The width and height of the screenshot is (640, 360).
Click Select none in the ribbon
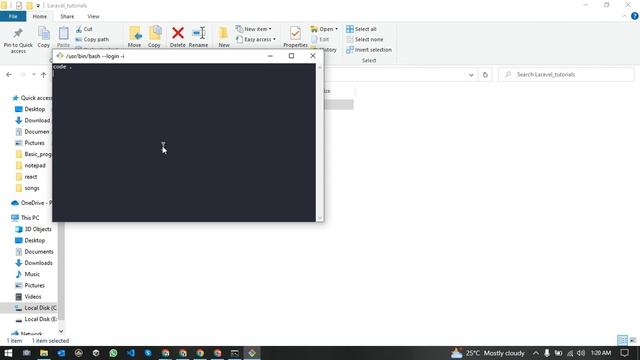pos(364,39)
